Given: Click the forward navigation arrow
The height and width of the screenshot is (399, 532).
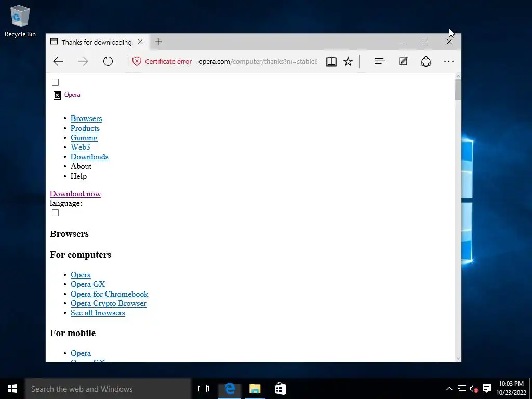Looking at the screenshot, I should pos(83,61).
